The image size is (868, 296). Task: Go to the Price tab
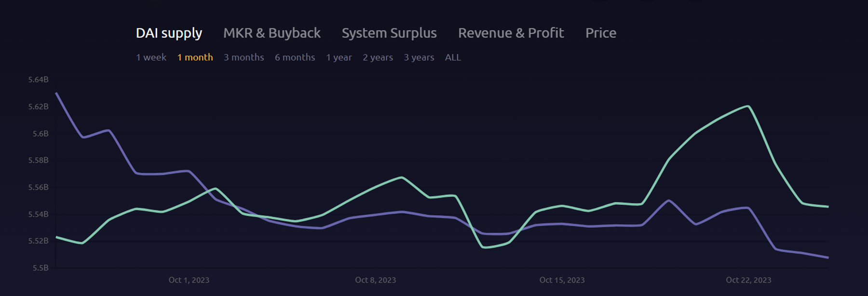(600, 33)
